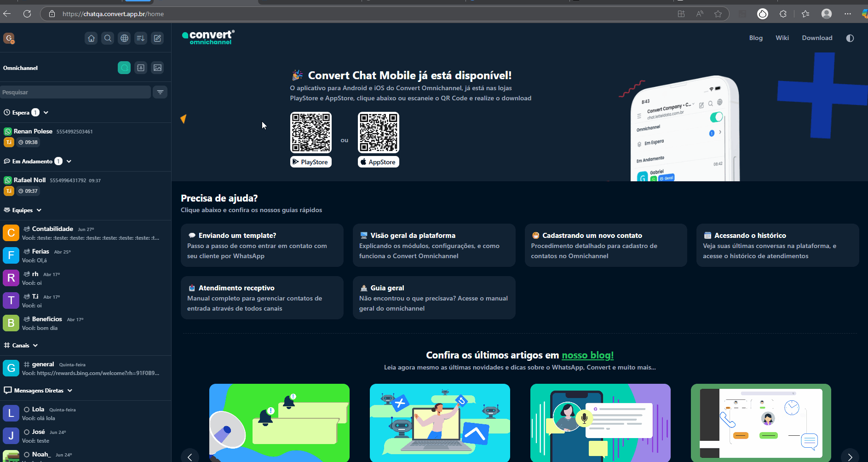The width and height of the screenshot is (868, 462).
Task: Open the browser profile avatar
Action: [x=827, y=14]
